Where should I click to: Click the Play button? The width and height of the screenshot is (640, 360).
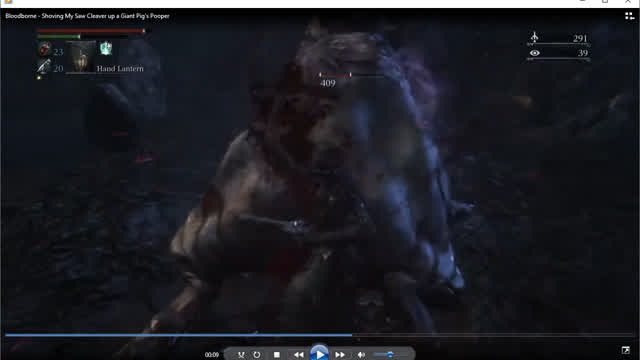(319, 353)
